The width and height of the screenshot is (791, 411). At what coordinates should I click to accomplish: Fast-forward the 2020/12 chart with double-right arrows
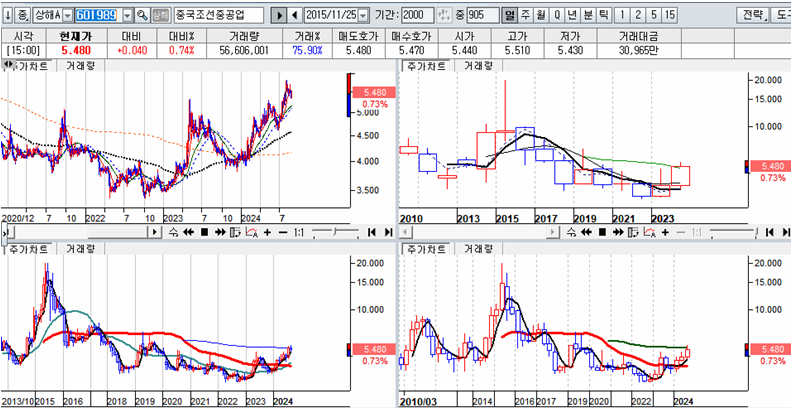pos(220,232)
